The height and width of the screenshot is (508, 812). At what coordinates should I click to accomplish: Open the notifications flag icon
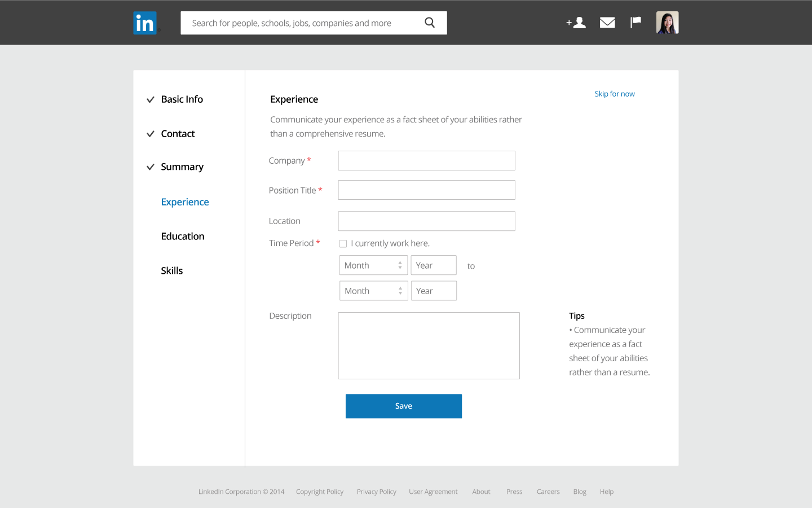click(x=636, y=23)
